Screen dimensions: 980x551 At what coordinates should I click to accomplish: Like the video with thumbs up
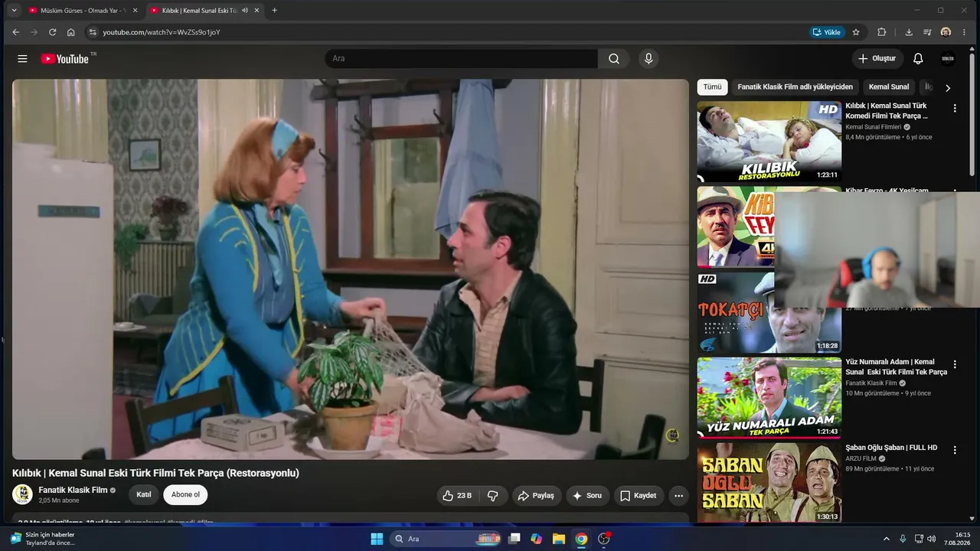[x=457, y=496]
